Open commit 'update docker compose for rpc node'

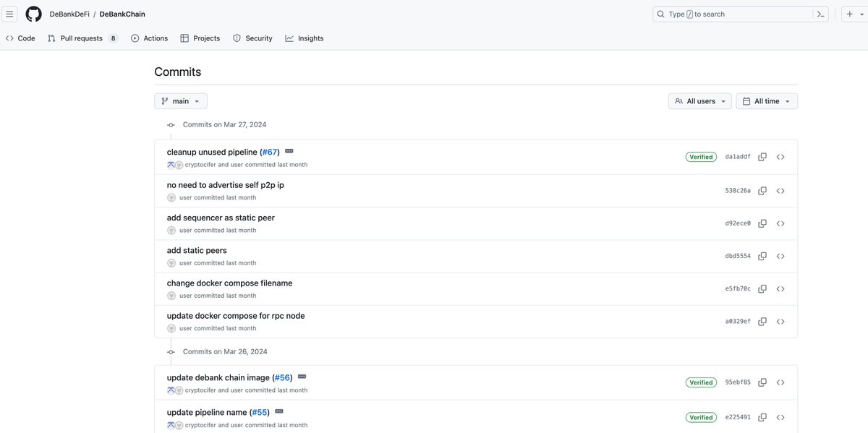236,316
